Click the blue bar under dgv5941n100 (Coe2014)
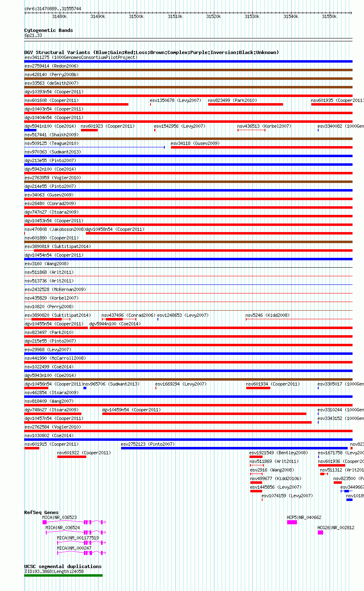This screenshot has height=591, width=364. 30,130
